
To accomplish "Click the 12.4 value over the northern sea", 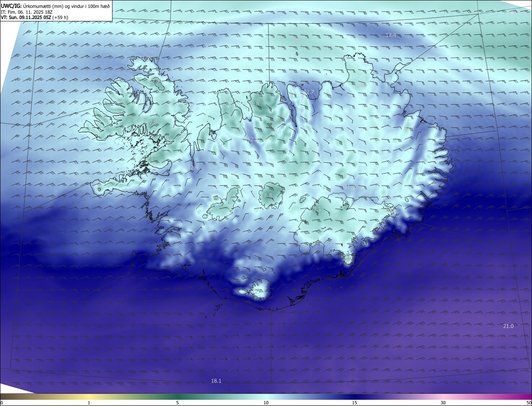I will [x=391, y=35].
